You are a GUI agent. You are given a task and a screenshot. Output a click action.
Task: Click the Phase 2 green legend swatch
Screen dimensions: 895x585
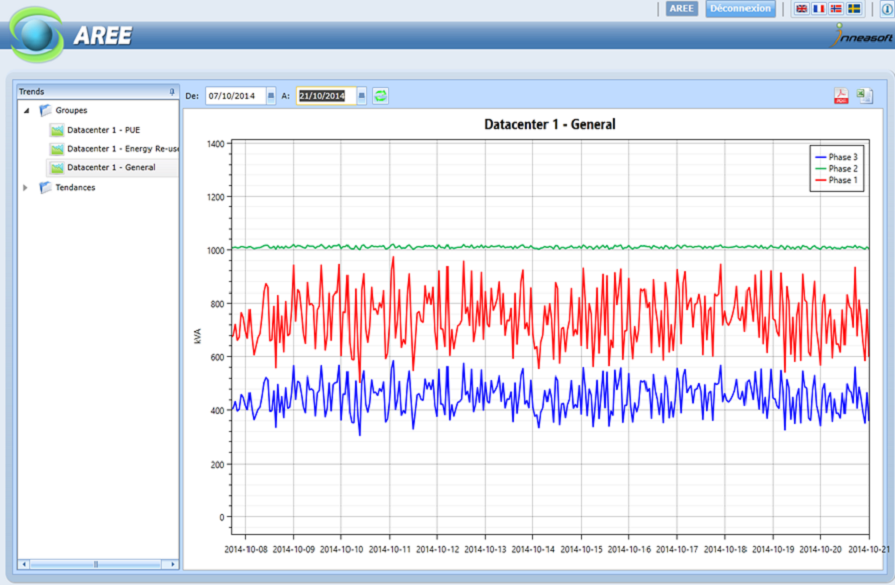(x=821, y=168)
